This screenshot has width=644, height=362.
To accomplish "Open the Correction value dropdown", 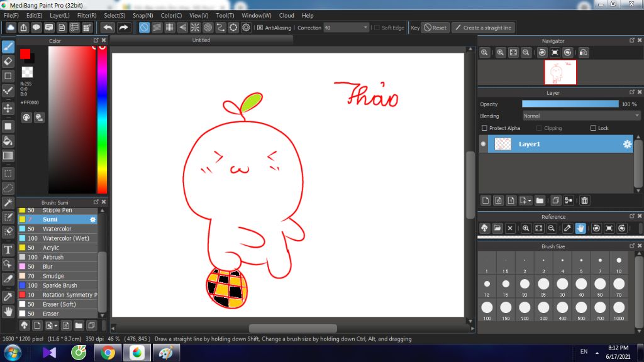I will [365, 28].
